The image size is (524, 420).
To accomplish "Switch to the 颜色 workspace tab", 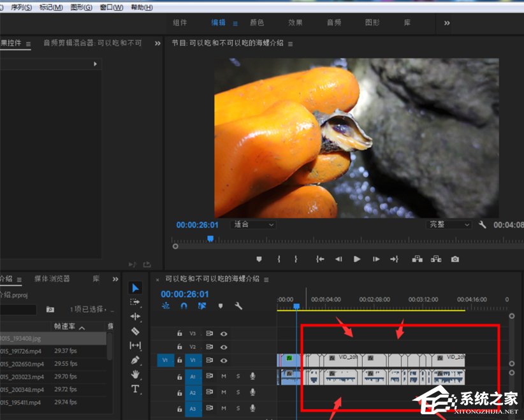I will click(257, 23).
